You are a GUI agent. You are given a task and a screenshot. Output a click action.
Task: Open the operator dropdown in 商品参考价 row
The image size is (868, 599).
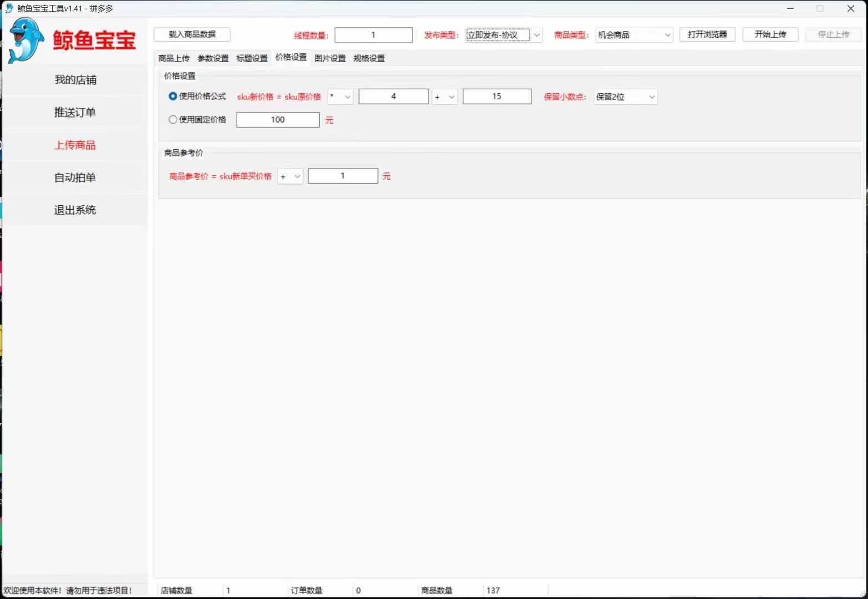[290, 176]
